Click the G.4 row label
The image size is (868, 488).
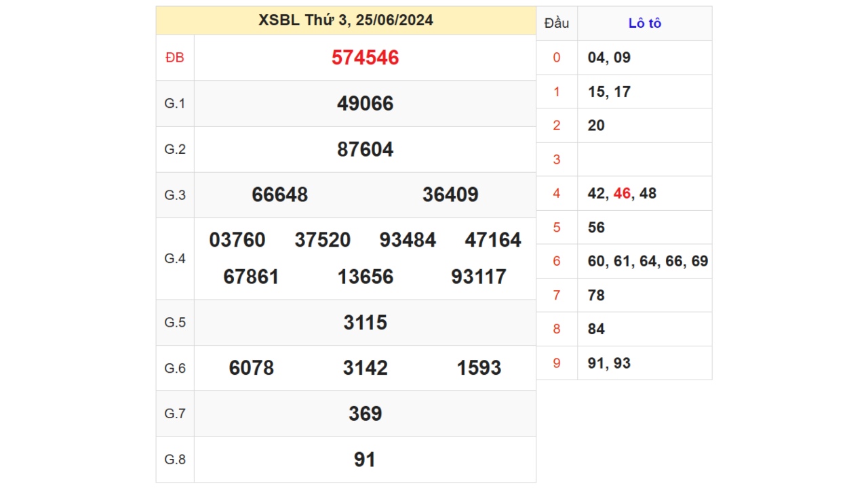pos(175,258)
